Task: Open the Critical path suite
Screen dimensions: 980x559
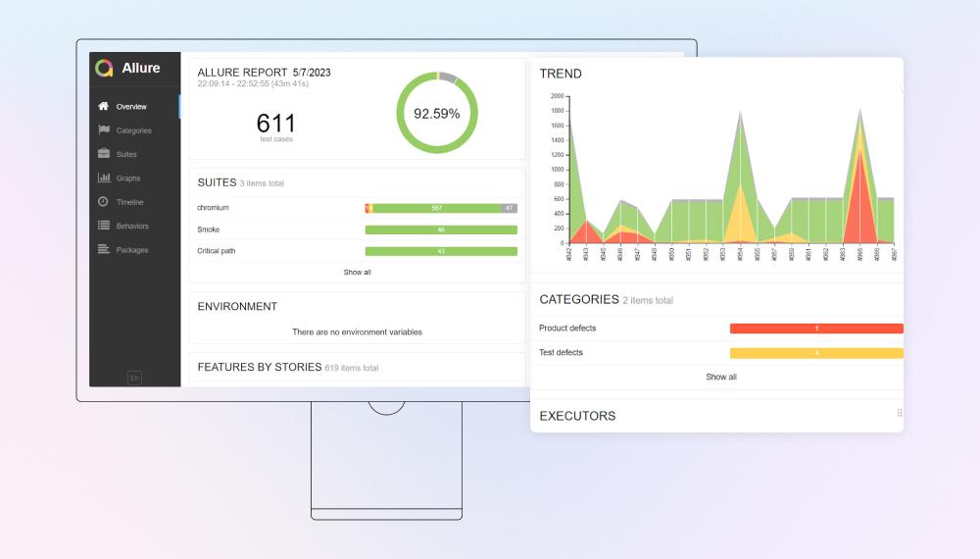Action: pos(217,251)
